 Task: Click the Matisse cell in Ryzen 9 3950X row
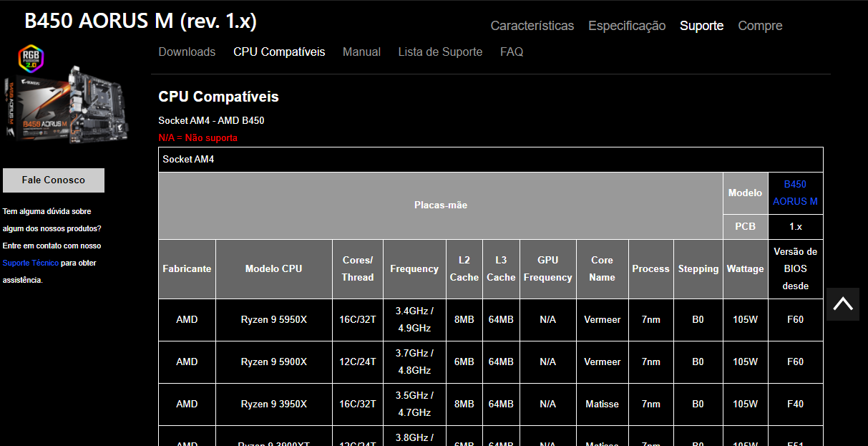[x=603, y=404]
